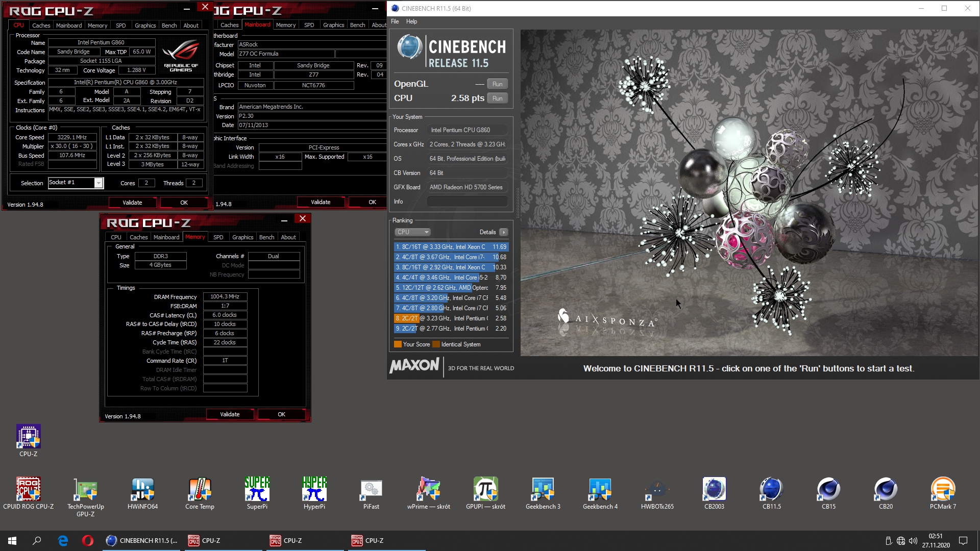Open the Graphics tab in Mainboard CPU-Z window

point(334,25)
